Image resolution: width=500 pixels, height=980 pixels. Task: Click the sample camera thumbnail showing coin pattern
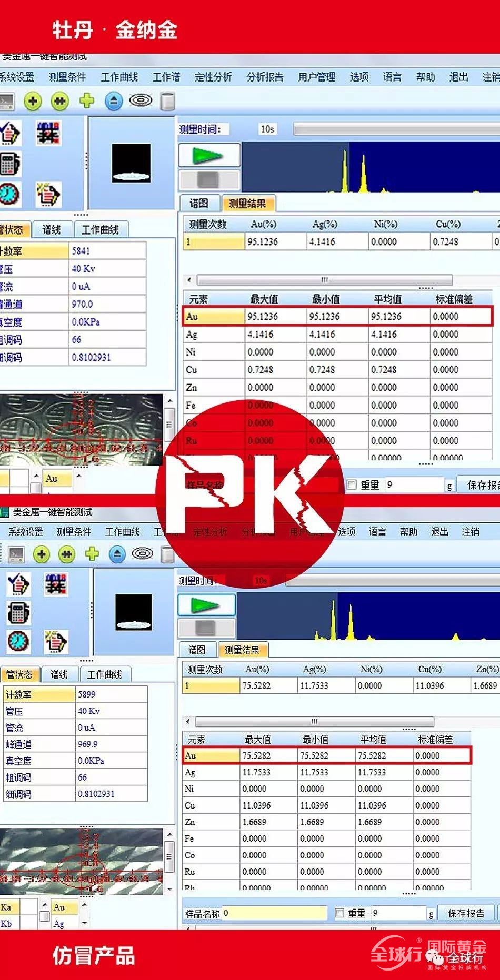coord(81,429)
